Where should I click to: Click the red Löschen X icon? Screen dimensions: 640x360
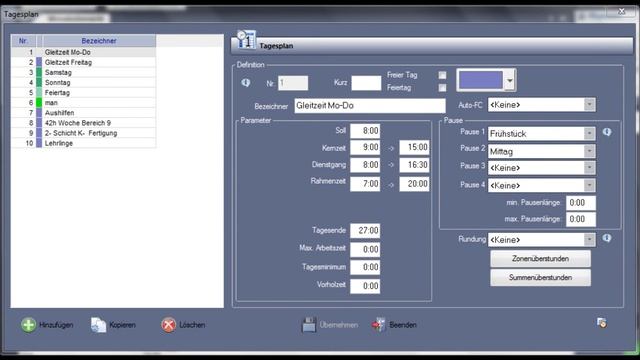[x=168, y=325]
